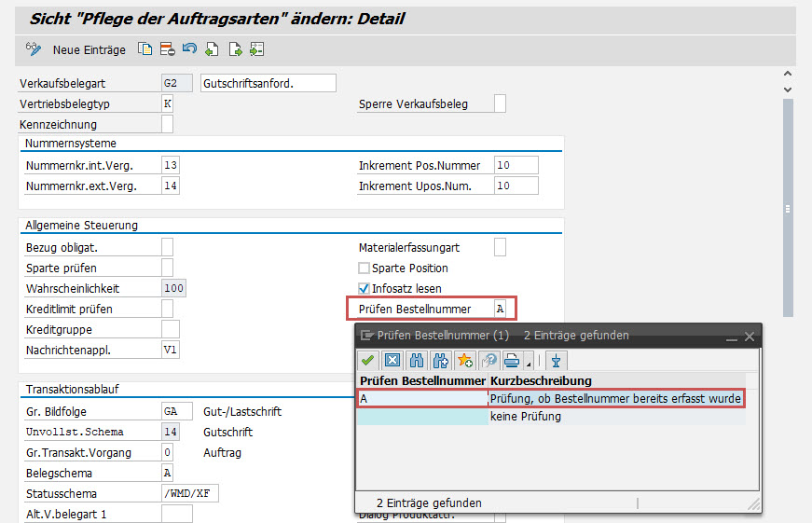Minimize the Prüfen Bestellnummer popup

pyautogui.click(x=731, y=337)
